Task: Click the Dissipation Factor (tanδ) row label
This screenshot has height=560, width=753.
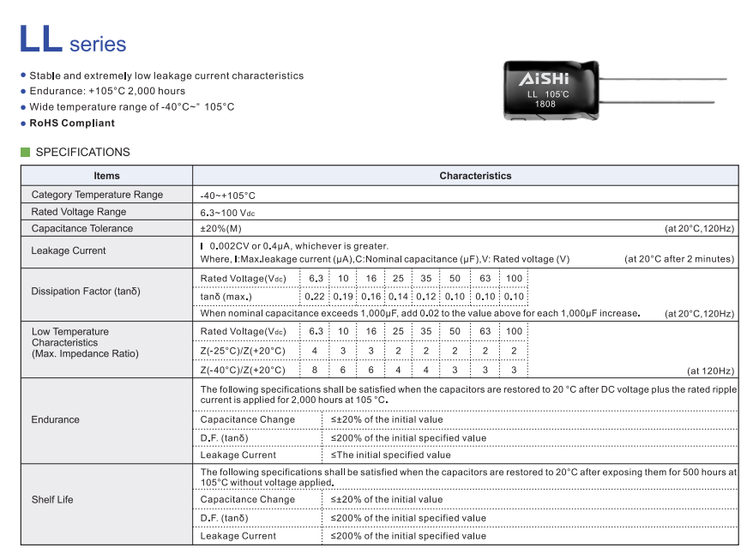Action: pyautogui.click(x=86, y=292)
